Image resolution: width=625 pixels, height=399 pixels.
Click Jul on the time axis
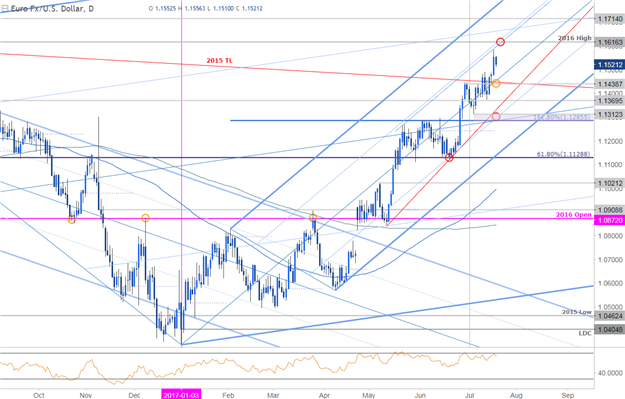469,395
